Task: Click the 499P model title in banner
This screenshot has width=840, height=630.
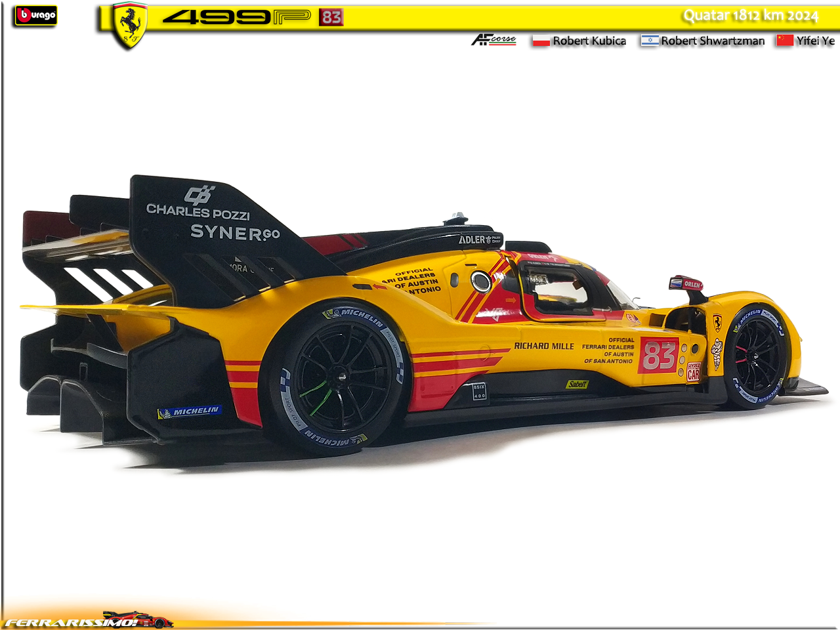Action: pyautogui.click(x=236, y=17)
